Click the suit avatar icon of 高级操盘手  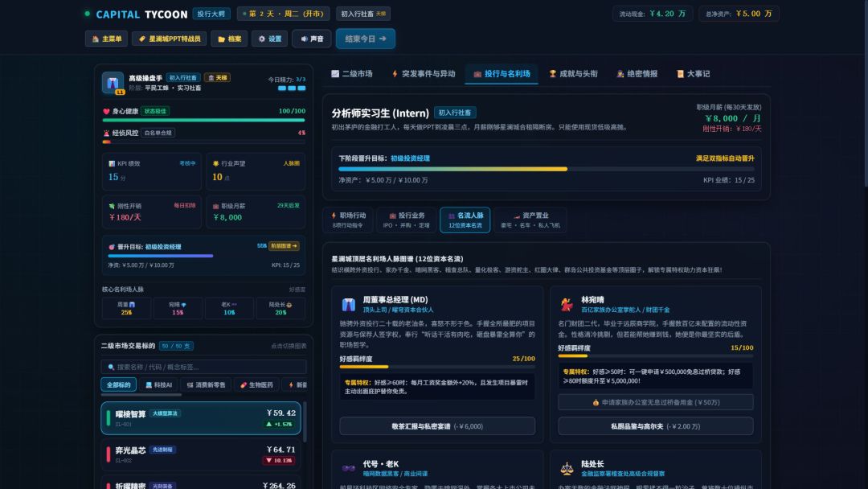click(113, 83)
